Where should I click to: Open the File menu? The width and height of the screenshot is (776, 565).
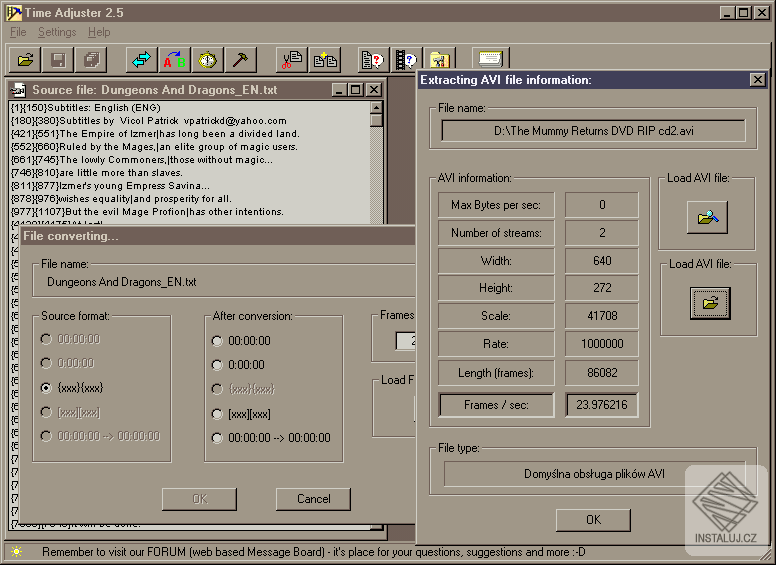tap(18, 32)
